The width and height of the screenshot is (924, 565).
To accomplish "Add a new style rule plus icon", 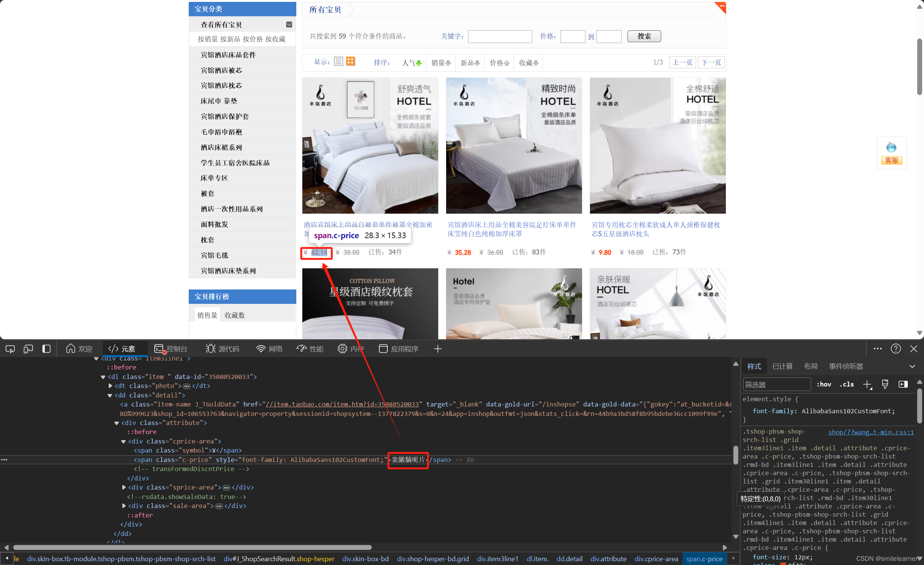I will point(867,384).
